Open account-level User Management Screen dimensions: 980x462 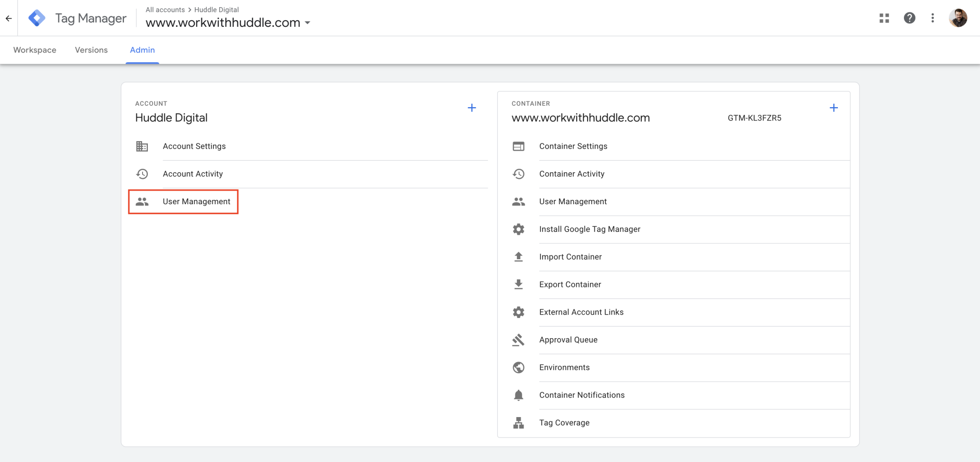click(197, 202)
